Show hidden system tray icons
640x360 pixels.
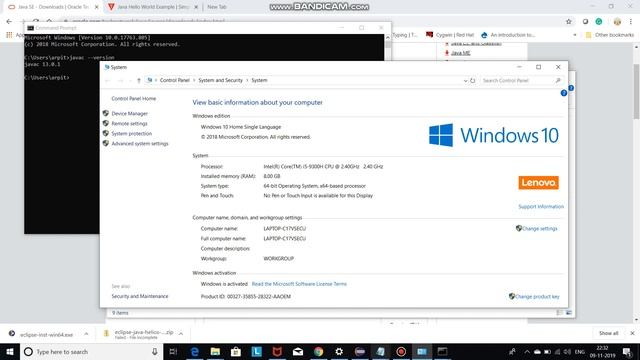coord(527,351)
